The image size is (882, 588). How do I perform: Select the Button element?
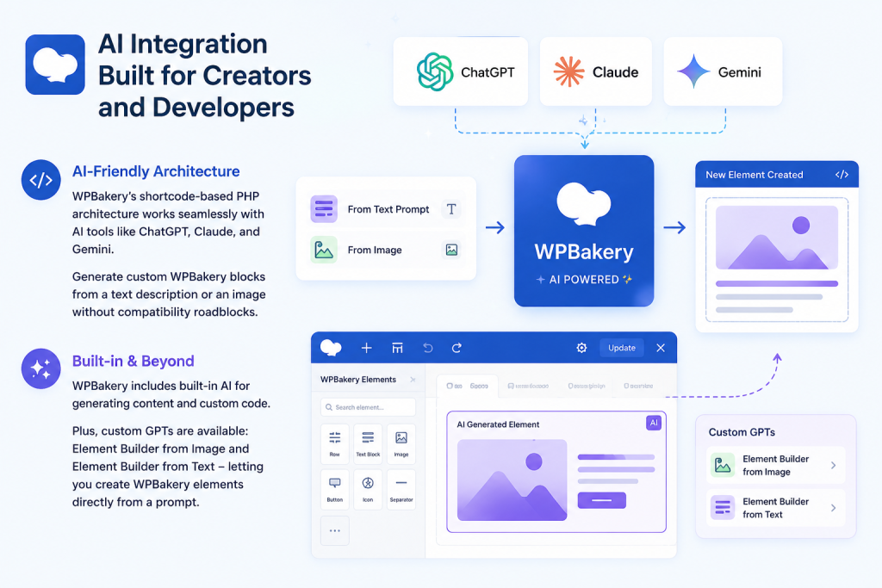[335, 490]
